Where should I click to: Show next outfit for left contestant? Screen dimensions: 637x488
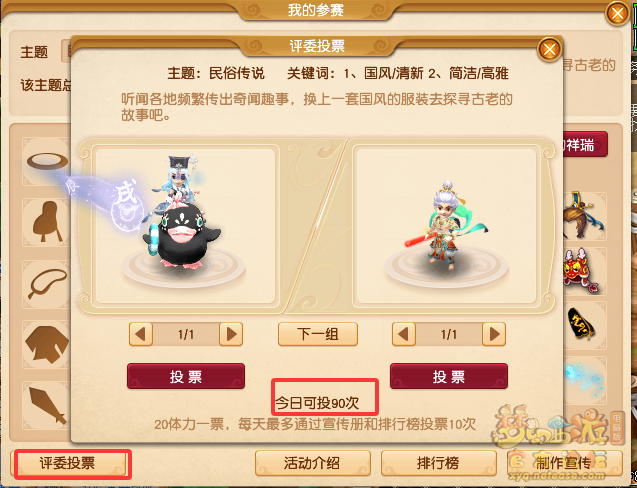click(231, 334)
